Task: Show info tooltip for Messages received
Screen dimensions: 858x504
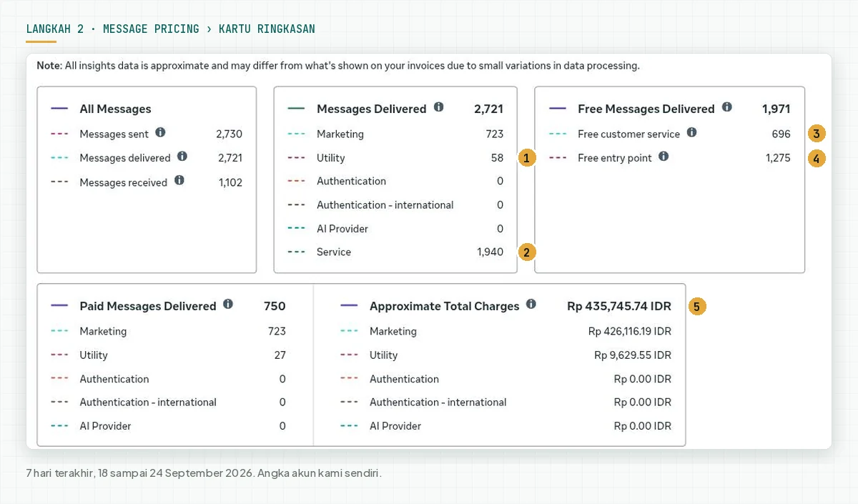Action: [179, 180]
